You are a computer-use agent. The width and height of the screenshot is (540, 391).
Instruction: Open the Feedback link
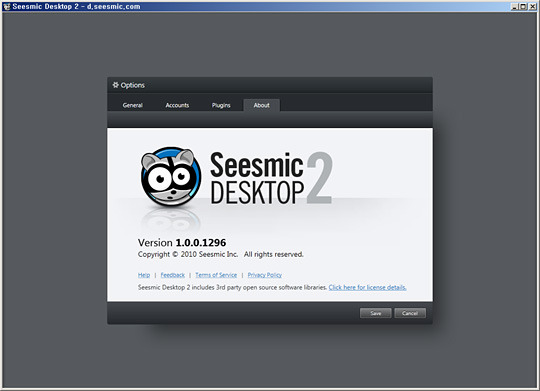click(x=173, y=275)
